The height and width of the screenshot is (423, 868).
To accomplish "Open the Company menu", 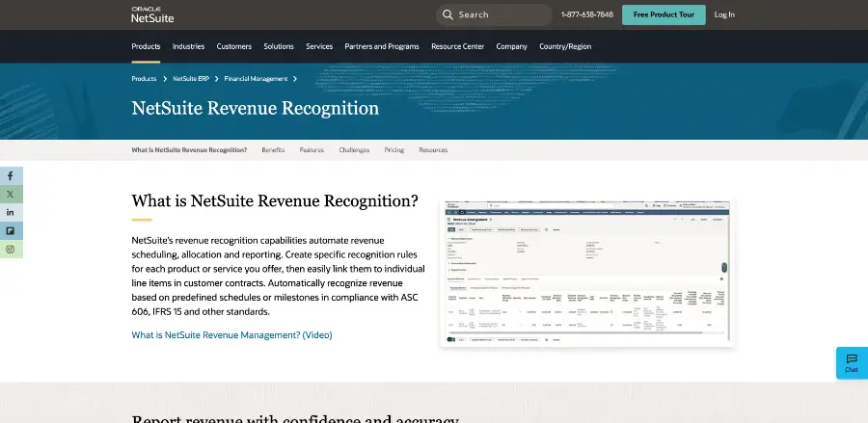I will pyautogui.click(x=511, y=46).
